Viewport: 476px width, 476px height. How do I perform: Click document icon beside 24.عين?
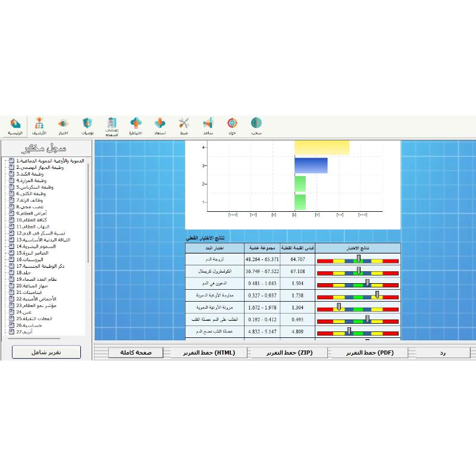pos(11,312)
